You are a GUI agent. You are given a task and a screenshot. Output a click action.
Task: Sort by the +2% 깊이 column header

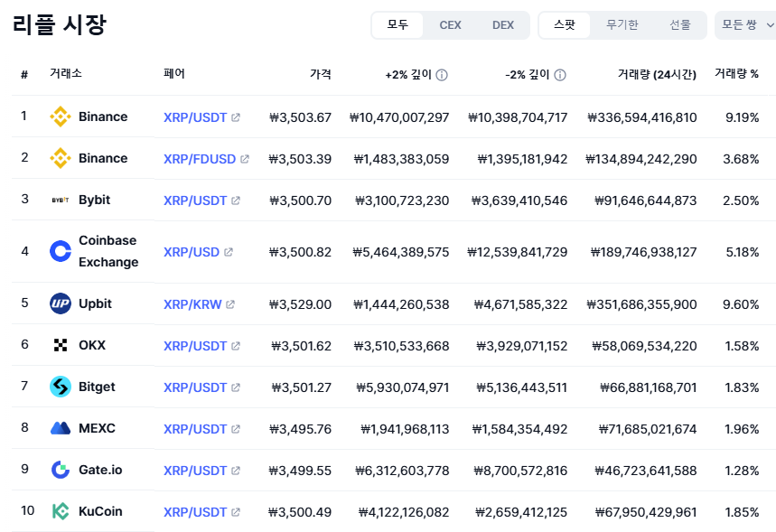[x=408, y=75]
